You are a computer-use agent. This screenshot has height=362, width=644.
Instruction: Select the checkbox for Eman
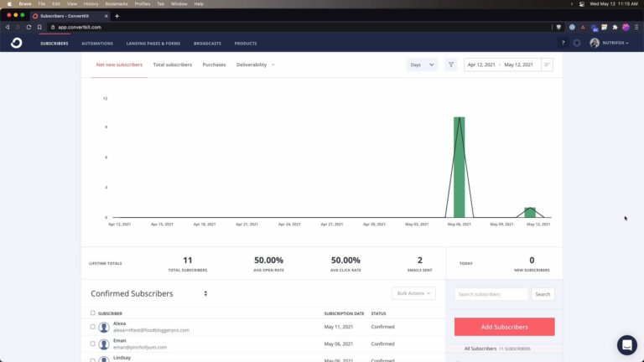[x=93, y=344]
